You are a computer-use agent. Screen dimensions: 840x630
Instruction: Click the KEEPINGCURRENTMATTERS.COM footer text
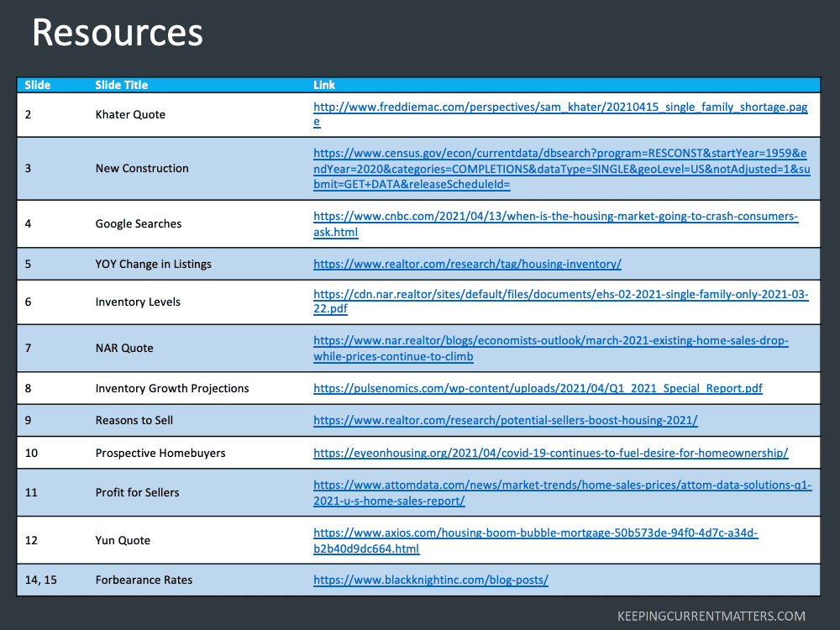[711, 616]
